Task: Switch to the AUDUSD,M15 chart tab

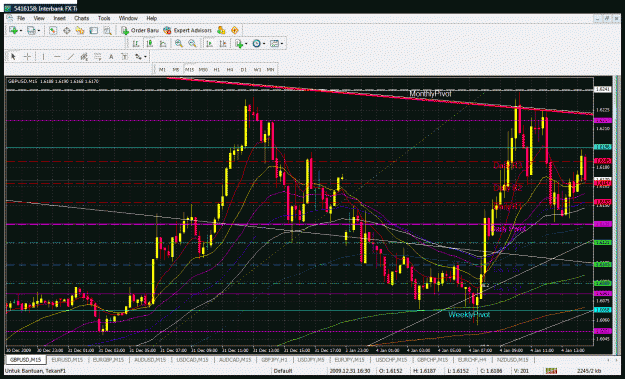Action: 150,360
